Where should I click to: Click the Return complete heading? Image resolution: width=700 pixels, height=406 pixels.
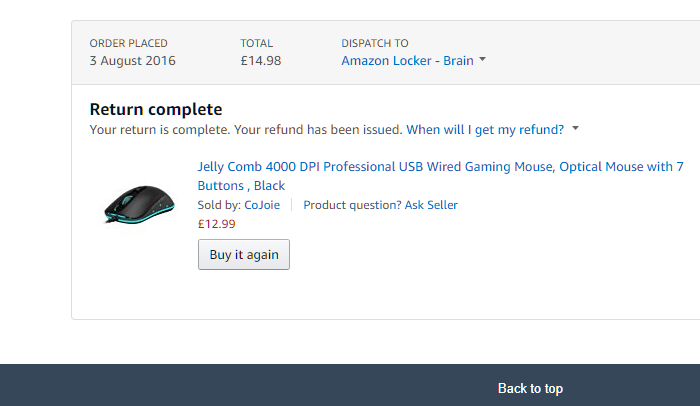[x=156, y=109]
